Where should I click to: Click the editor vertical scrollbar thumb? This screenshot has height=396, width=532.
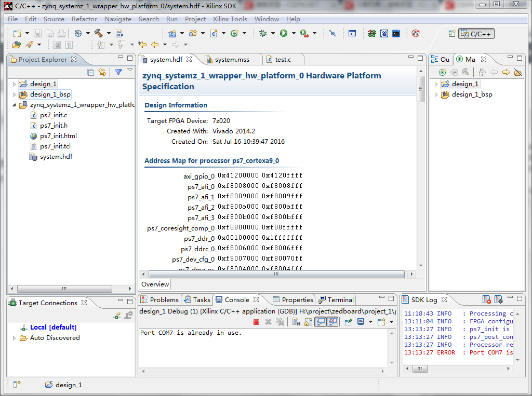tap(420, 89)
